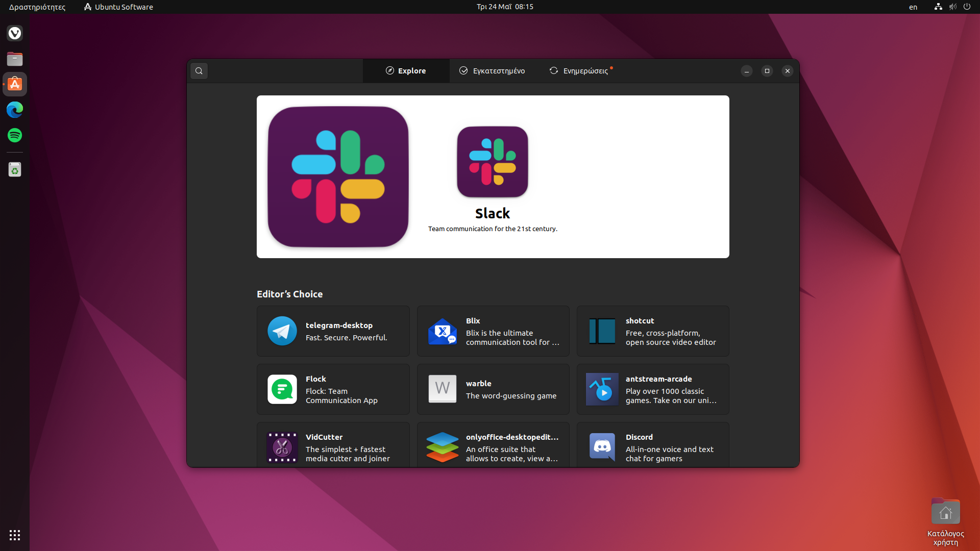Click the volume icon in the system tray
The width and height of the screenshot is (980, 551).
952,7
